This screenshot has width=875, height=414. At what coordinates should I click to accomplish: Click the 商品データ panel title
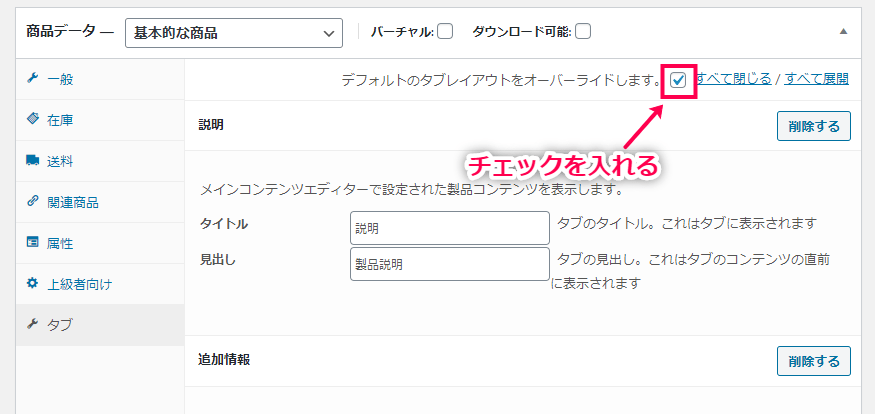click(61, 32)
